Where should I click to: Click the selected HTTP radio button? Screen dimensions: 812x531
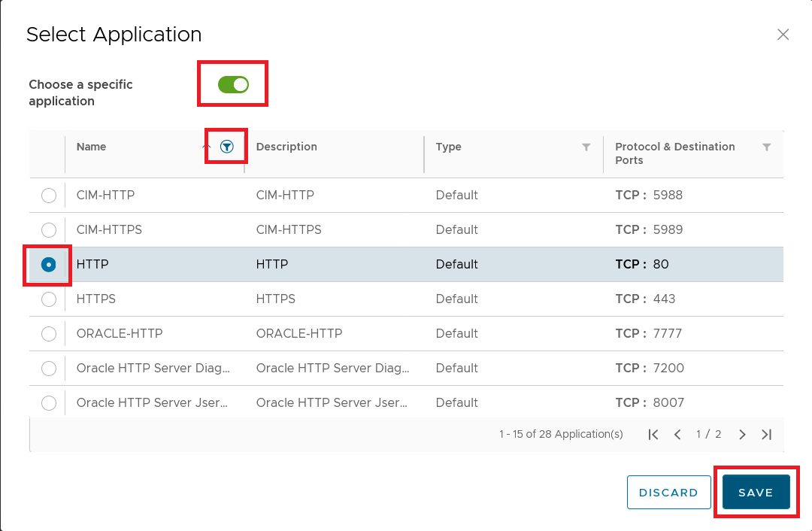pos(49,265)
